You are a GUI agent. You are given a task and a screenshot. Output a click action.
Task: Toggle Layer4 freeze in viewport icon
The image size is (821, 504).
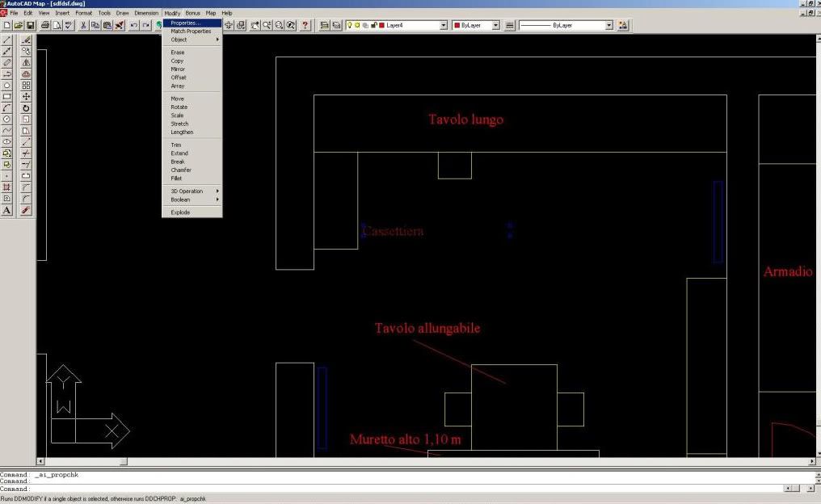click(x=365, y=25)
